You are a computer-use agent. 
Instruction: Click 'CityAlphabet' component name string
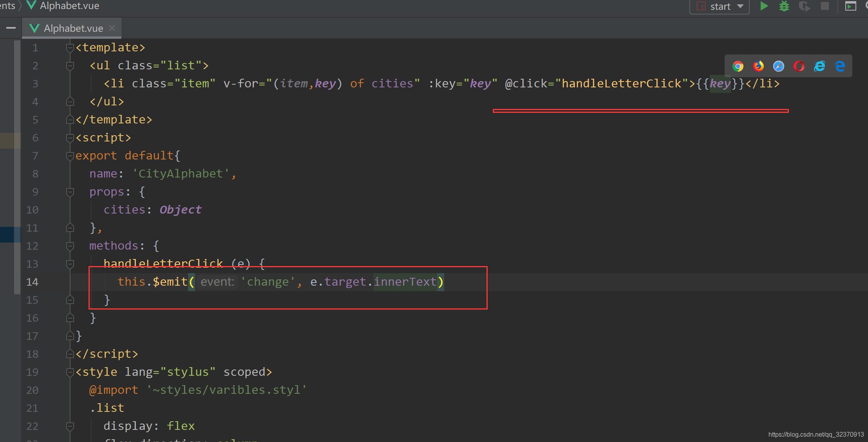[181, 174]
